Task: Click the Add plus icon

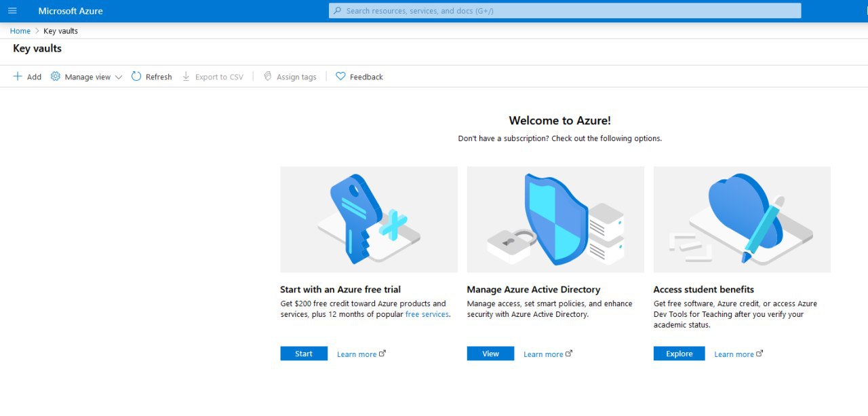Action: pos(18,77)
